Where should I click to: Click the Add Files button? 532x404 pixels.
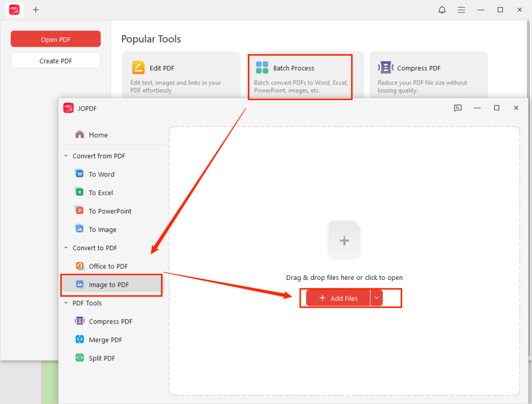338,298
